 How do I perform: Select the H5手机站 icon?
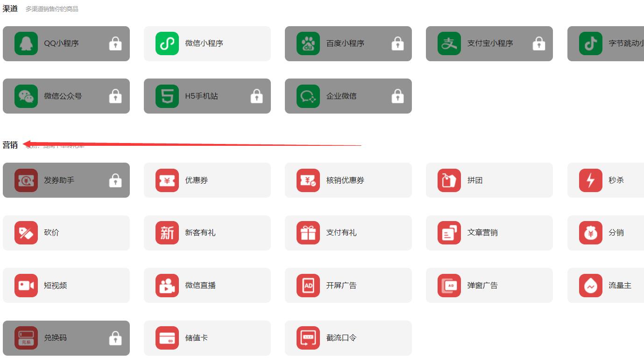point(167,96)
